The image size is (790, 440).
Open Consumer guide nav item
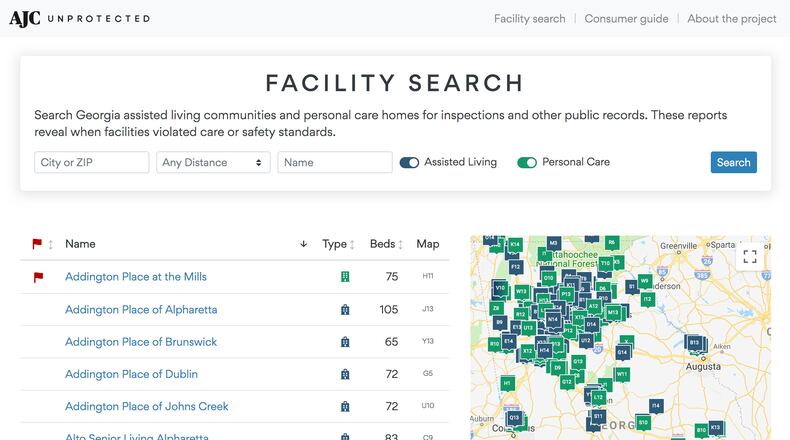pos(626,19)
